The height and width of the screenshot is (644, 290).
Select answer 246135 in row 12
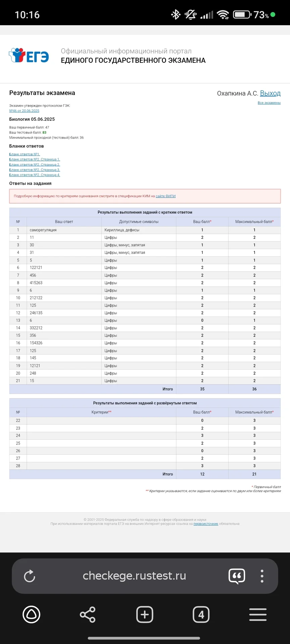(36, 313)
